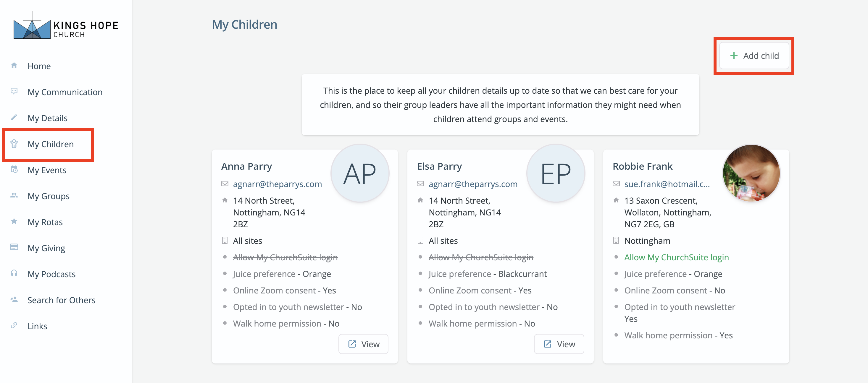
Task: Click Robbie's green Allow My ChurchSuite login
Action: [676, 257]
